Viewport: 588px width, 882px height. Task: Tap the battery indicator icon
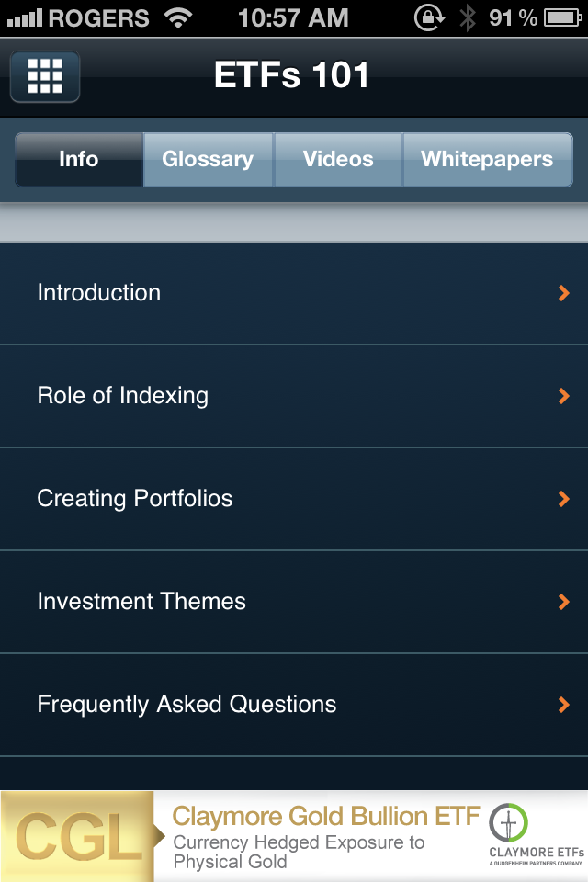tap(562, 17)
